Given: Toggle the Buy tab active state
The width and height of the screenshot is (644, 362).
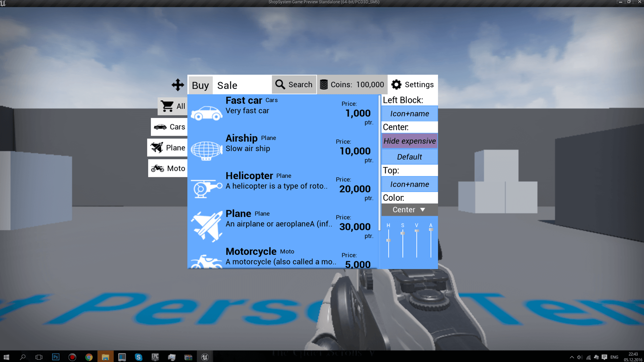Looking at the screenshot, I should coord(200,84).
